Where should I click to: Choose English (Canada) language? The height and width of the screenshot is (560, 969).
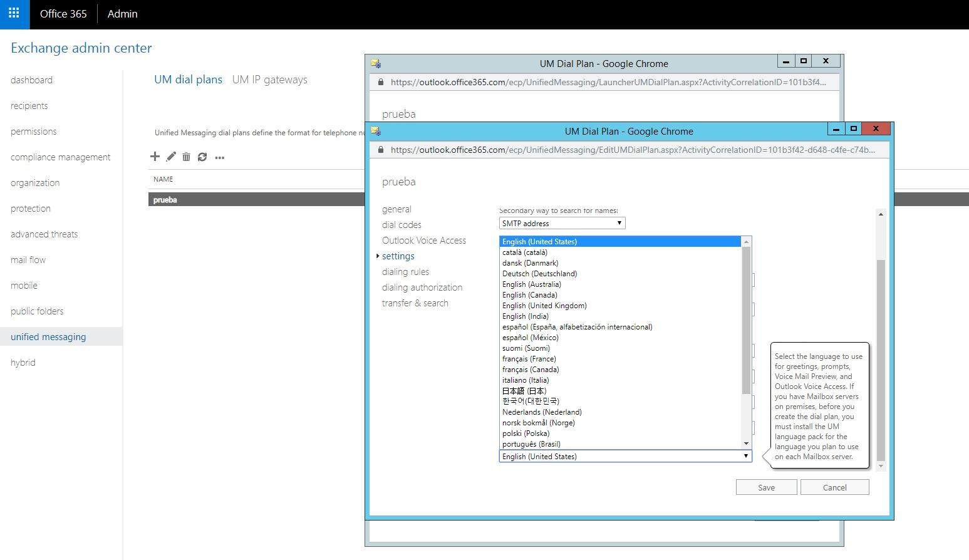[x=620, y=295]
